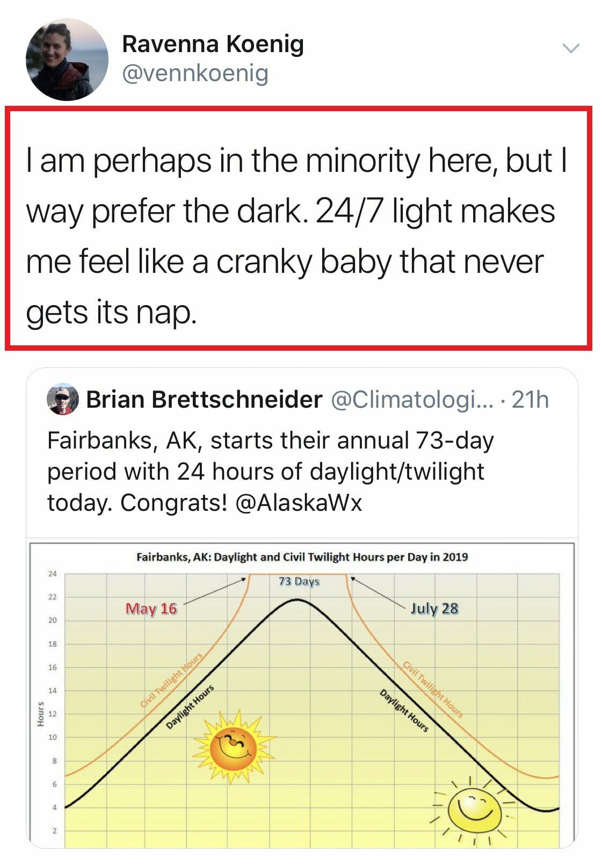Viewport: 602px width, 868px height.
Task: Click the May 16 label on chart
Action: [151, 609]
